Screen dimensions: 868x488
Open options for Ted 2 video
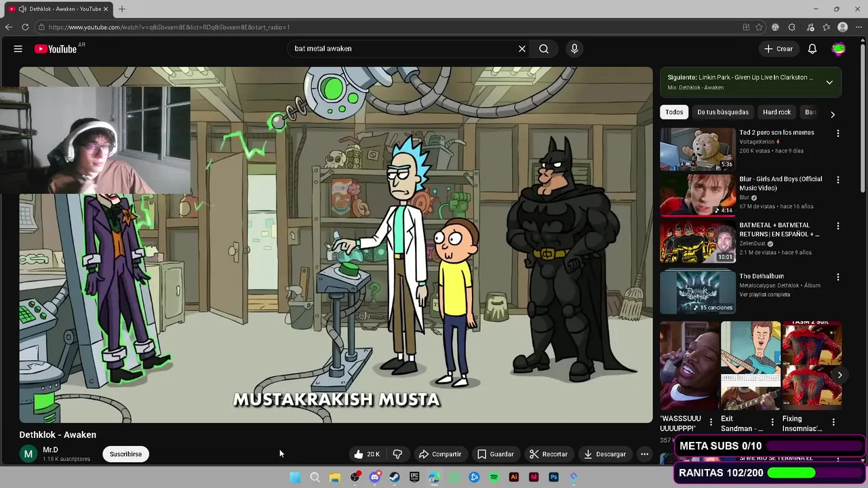838,134
